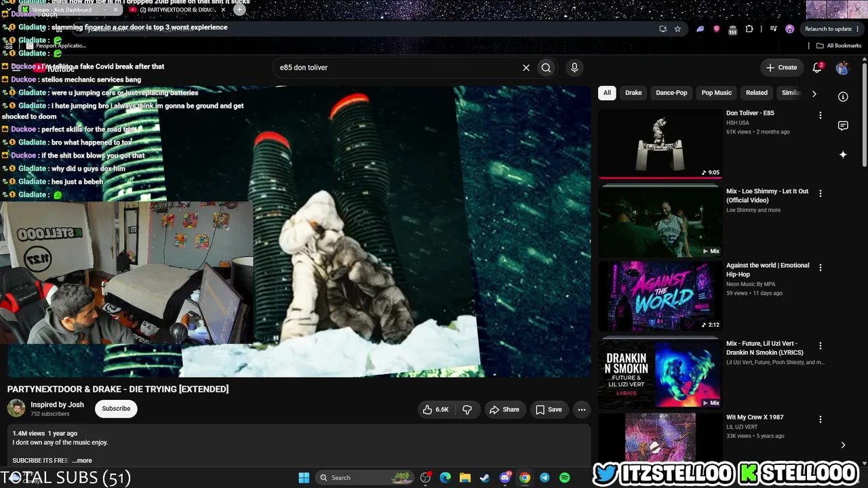Select the Drake filter chip

coord(633,93)
